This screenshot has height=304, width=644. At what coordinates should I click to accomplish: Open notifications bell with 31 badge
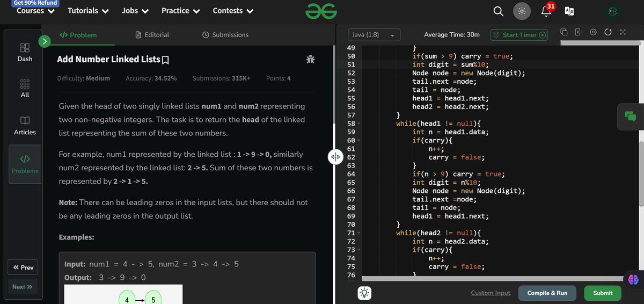pos(547,10)
